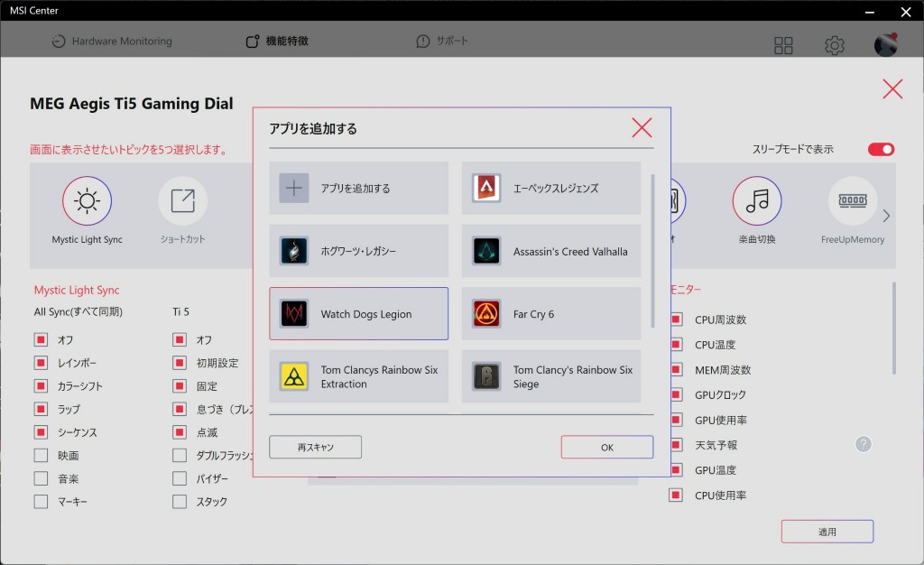Uncheck the 息づき breathing checkbox
The width and height of the screenshot is (924, 565).
tap(180, 409)
